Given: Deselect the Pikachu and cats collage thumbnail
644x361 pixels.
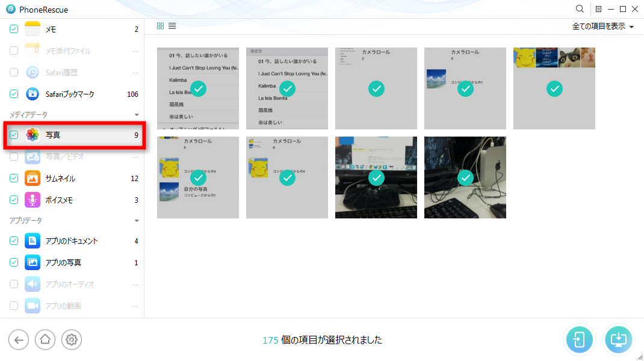Looking at the screenshot, I should [x=554, y=88].
